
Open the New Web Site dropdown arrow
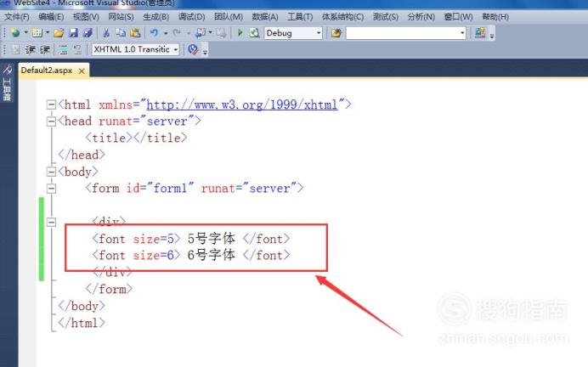25,33
